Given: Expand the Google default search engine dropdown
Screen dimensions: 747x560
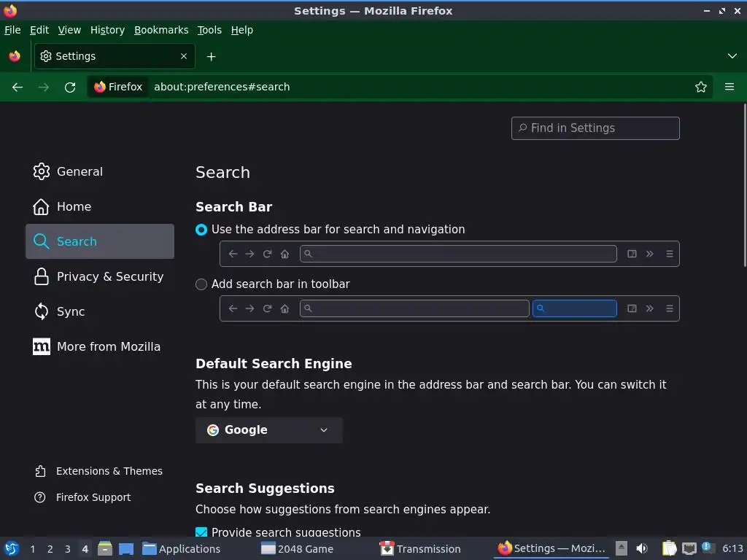Looking at the screenshot, I should pyautogui.click(x=269, y=430).
